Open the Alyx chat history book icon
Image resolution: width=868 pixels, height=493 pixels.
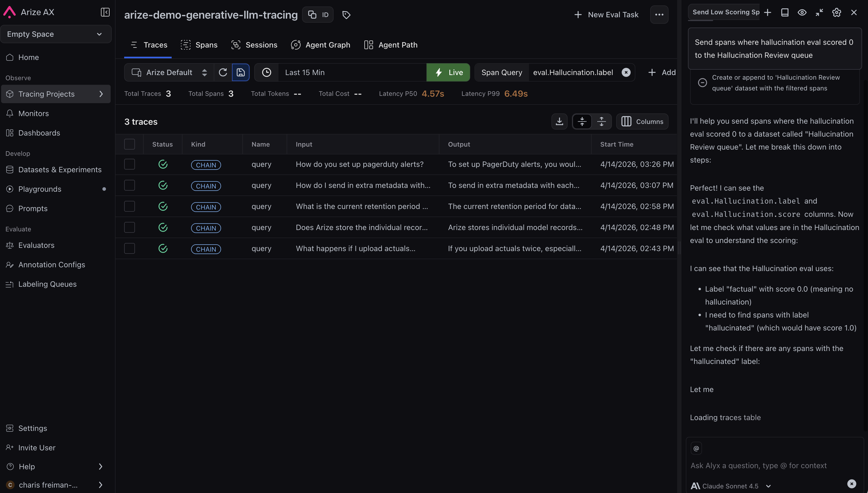pyautogui.click(x=785, y=12)
